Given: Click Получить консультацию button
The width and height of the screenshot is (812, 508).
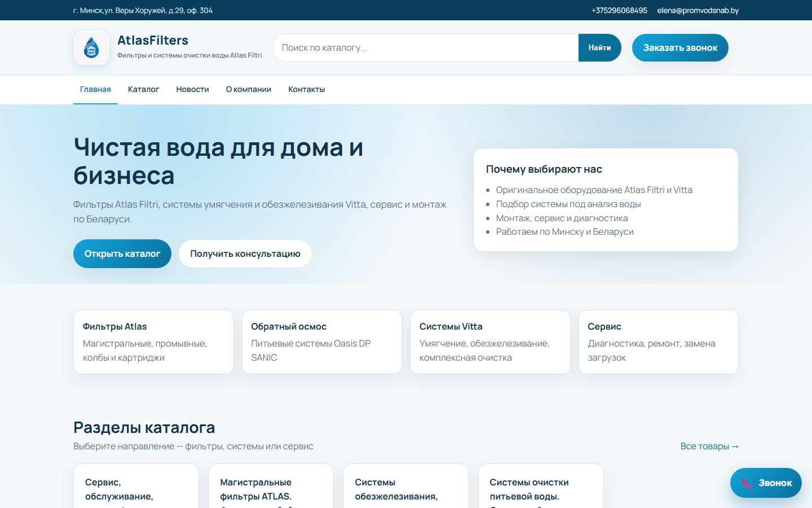Looking at the screenshot, I should pos(245,253).
